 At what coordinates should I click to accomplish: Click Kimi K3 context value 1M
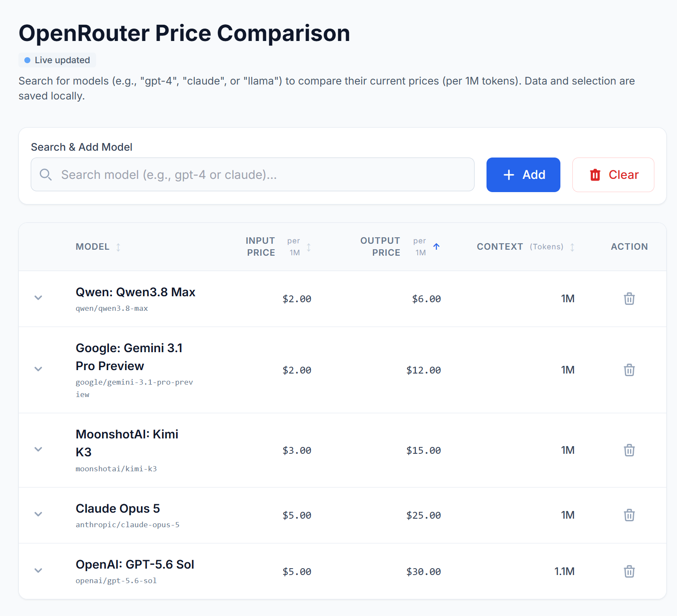pos(568,450)
